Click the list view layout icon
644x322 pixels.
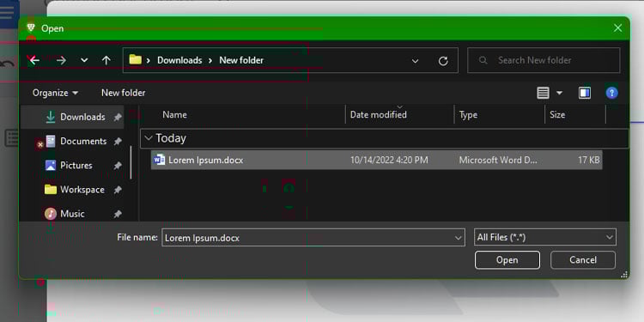[x=543, y=93]
